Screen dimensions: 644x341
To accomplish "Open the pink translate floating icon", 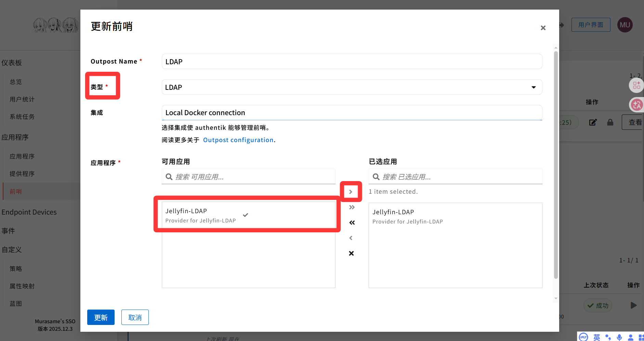I will click(x=637, y=105).
